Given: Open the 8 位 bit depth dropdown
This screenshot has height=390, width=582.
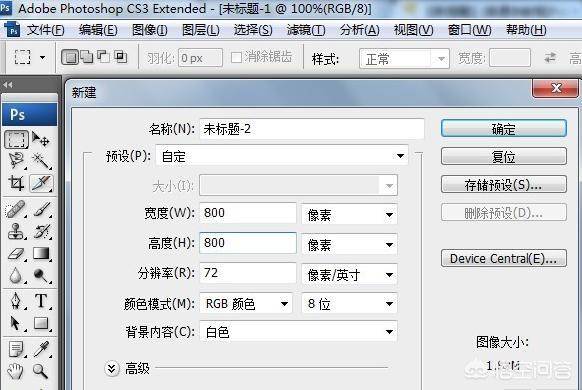Looking at the screenshot, I should point(349,304).
